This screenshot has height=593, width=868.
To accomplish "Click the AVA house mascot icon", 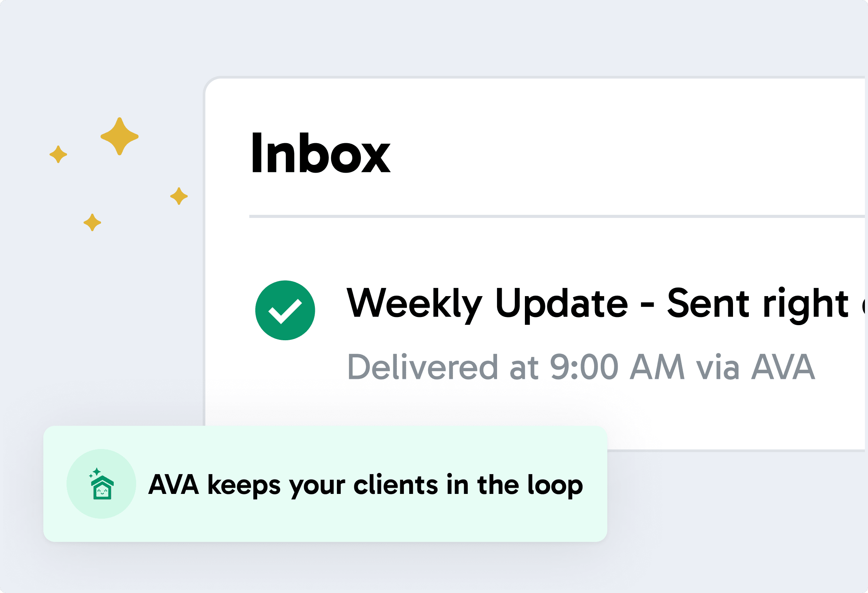I will (102, 484).
